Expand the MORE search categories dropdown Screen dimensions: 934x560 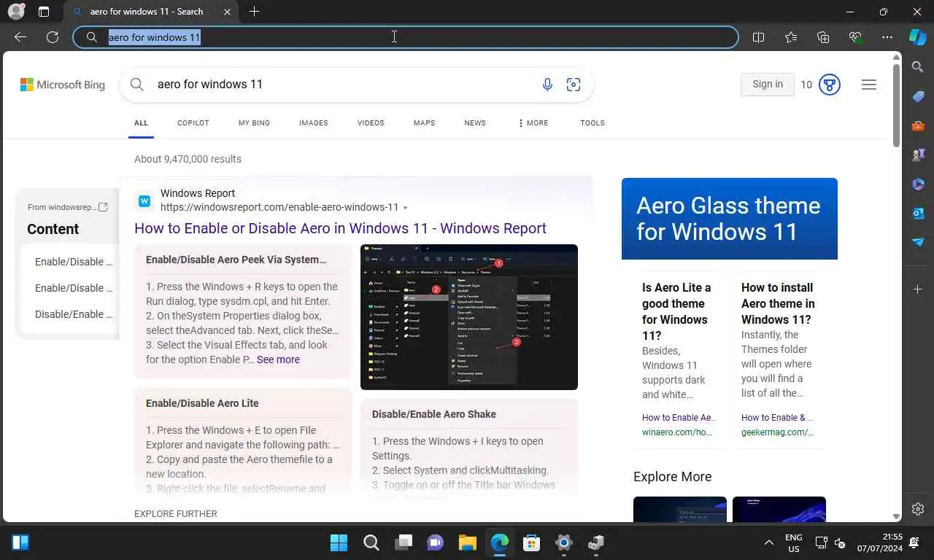click(x=533, y=123)
